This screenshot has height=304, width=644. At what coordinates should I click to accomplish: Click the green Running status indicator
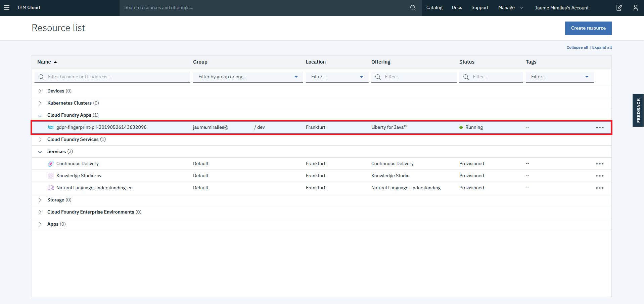461,127
